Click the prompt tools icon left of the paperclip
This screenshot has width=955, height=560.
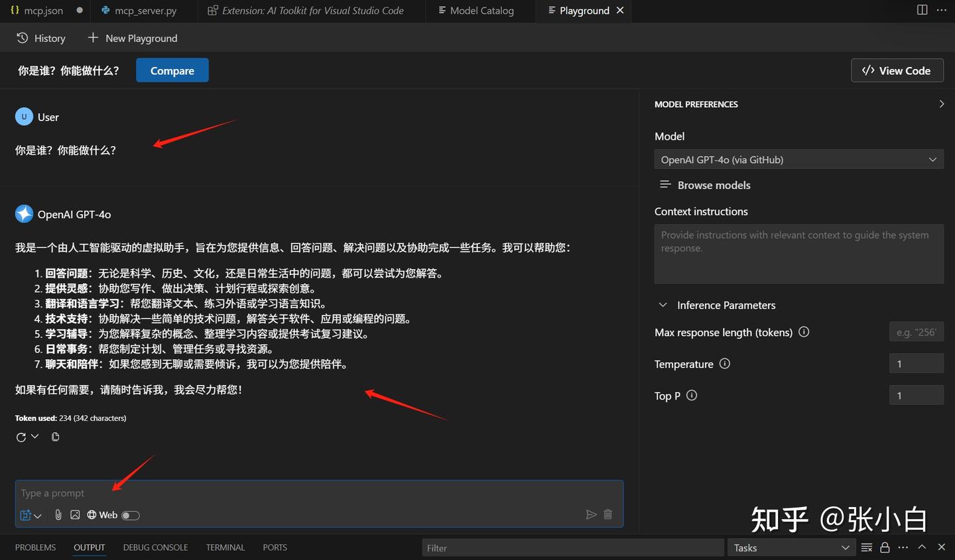coord(26,515)
